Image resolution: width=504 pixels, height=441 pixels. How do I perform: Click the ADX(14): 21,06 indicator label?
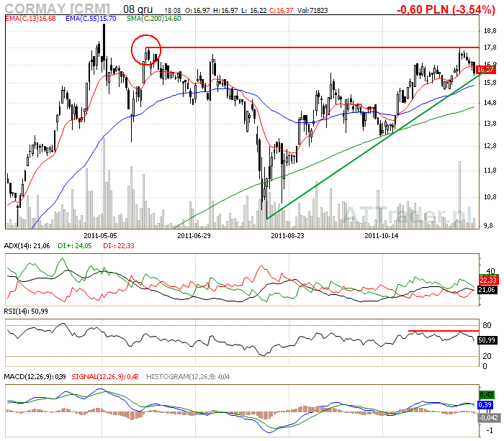(x=27, y=246)
